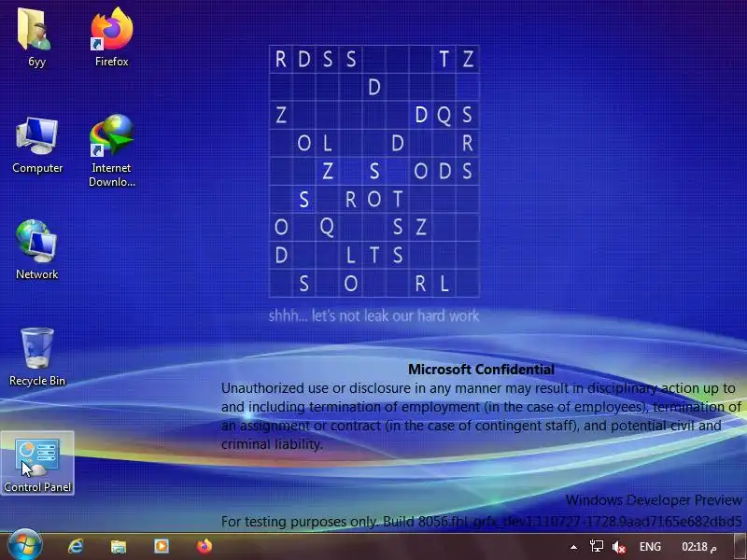Open the Start menu orb
The image size is (747, 560).
click(25, 545)
